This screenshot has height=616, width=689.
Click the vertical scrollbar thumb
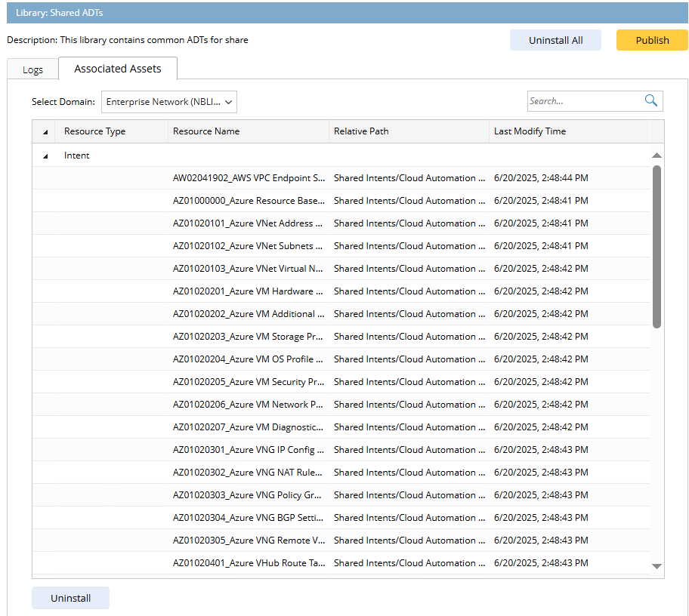point(657,246)
